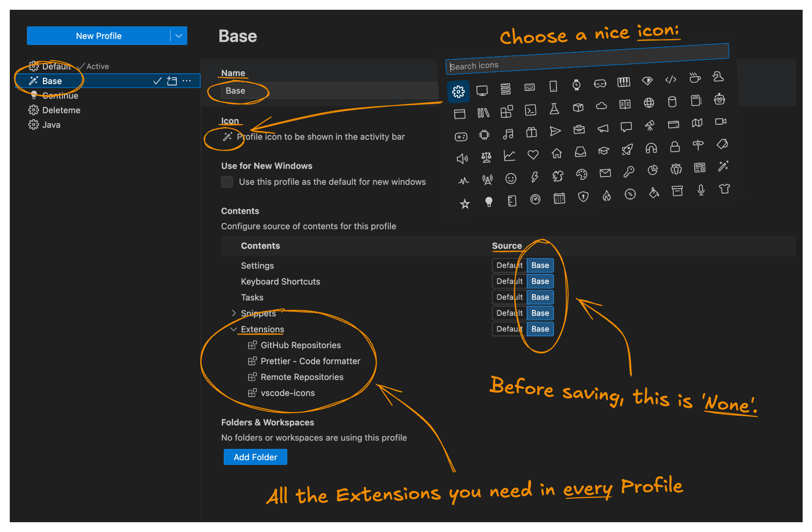Open icon chooser via wand icon under Icon
Image resolution: width=812 pixels, height=532 pixels.
click(227, 137)
